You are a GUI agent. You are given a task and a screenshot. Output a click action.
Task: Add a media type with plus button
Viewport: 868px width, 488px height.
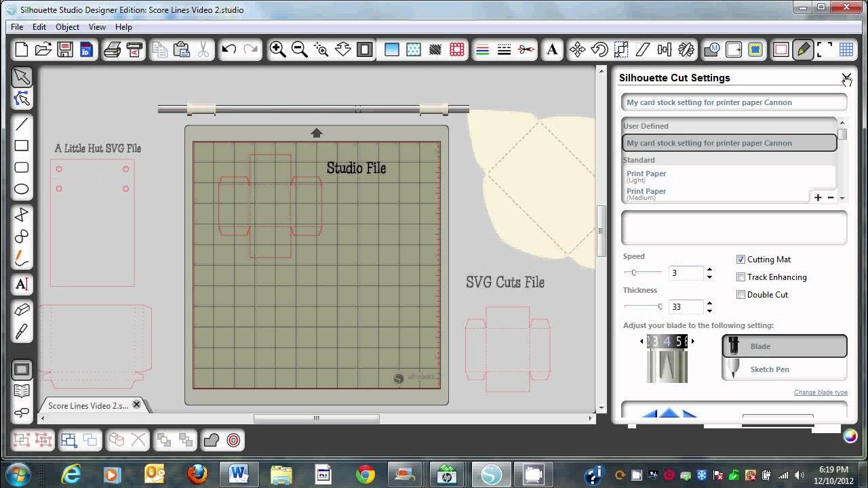coord(818,198)
